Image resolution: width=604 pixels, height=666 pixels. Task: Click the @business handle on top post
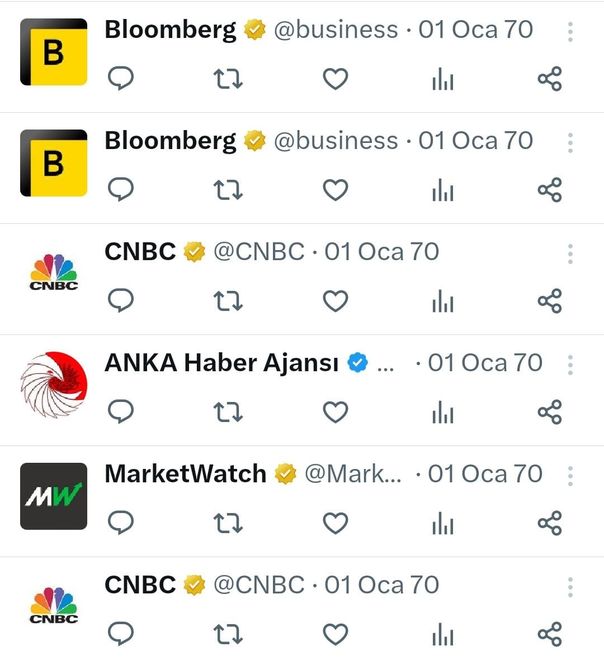335,30
